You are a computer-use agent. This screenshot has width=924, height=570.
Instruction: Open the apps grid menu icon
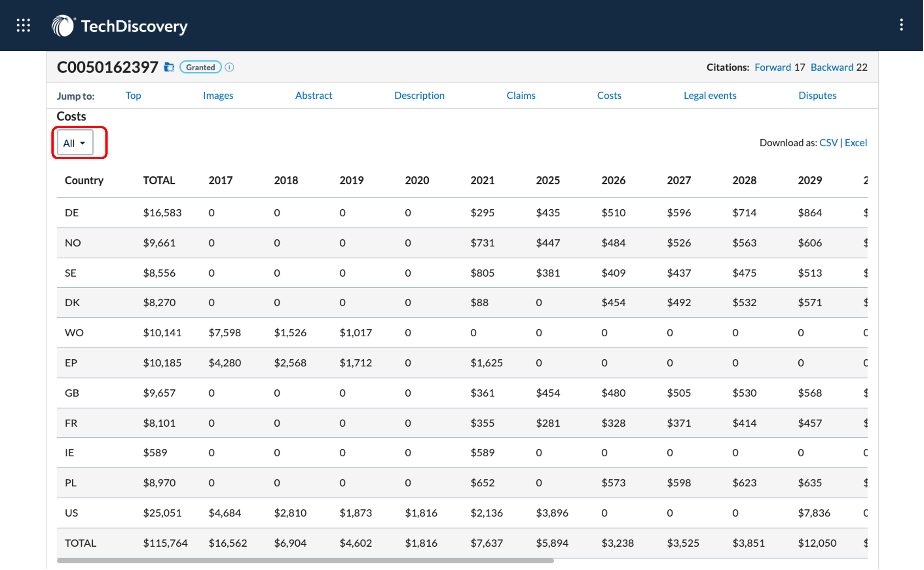pyautogui.click(x=23, y=25)
